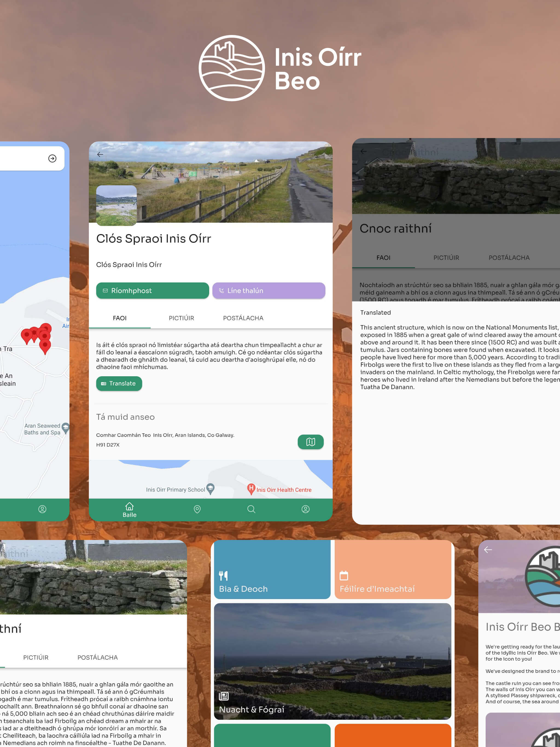Open the Baile home tab in the bottom bar
The height and width of the screenshot is (747, 560).
pyautogui.click(x=129, y=510)
